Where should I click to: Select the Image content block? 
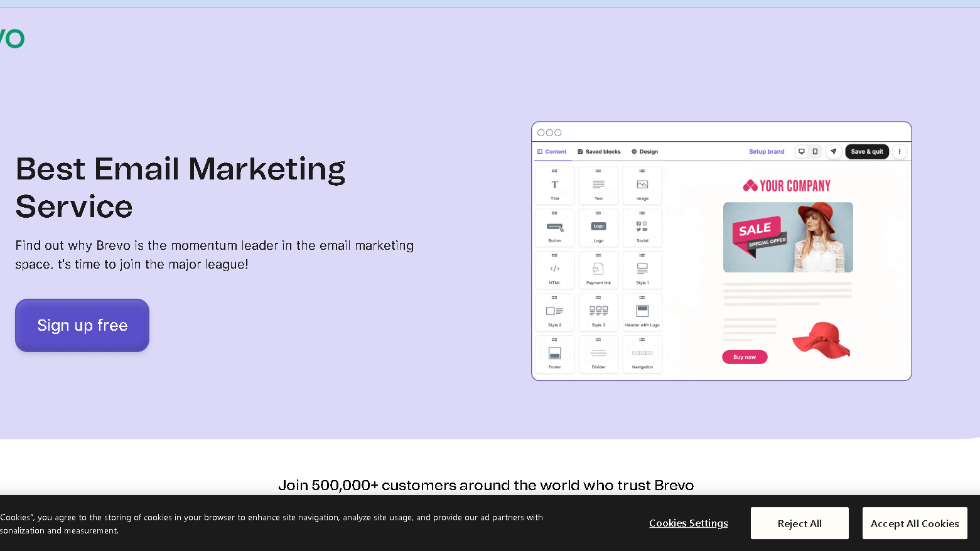(x=642, y=185)
